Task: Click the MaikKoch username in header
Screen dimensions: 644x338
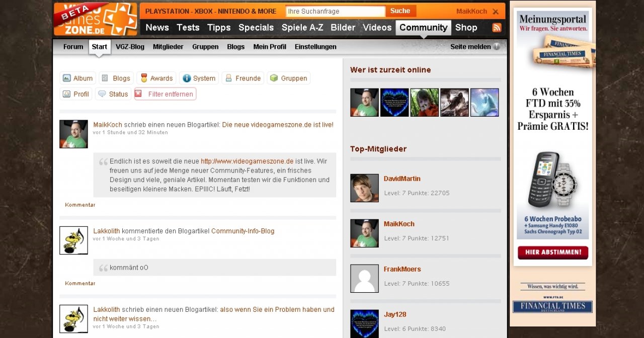Action: (471, 12)
